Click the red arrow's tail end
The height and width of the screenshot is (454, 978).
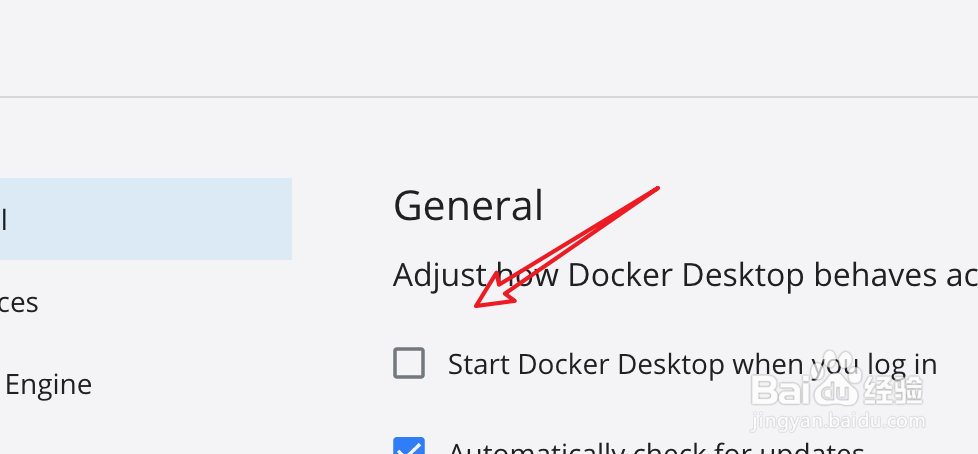click(655, 188)
